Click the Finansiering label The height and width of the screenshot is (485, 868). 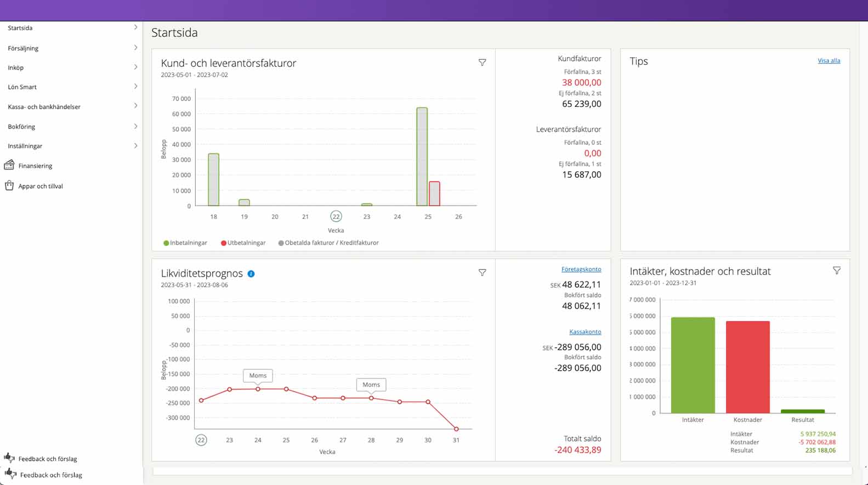coord(35,166)
